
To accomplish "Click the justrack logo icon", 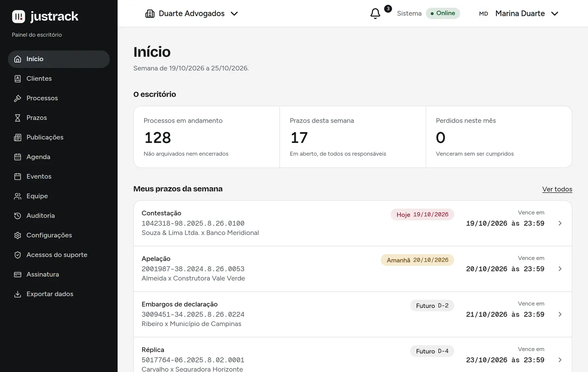I will coord(18,17).
